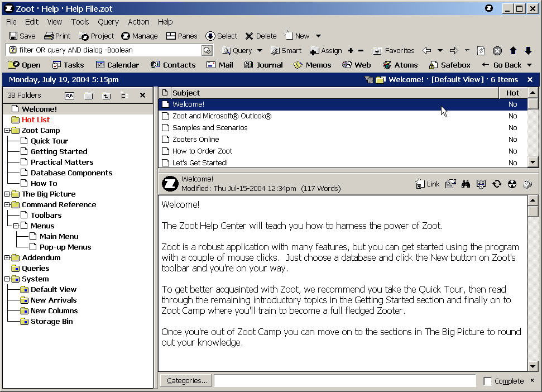
Task: Expand The Big Picture folder
Action: click(7, 194)
